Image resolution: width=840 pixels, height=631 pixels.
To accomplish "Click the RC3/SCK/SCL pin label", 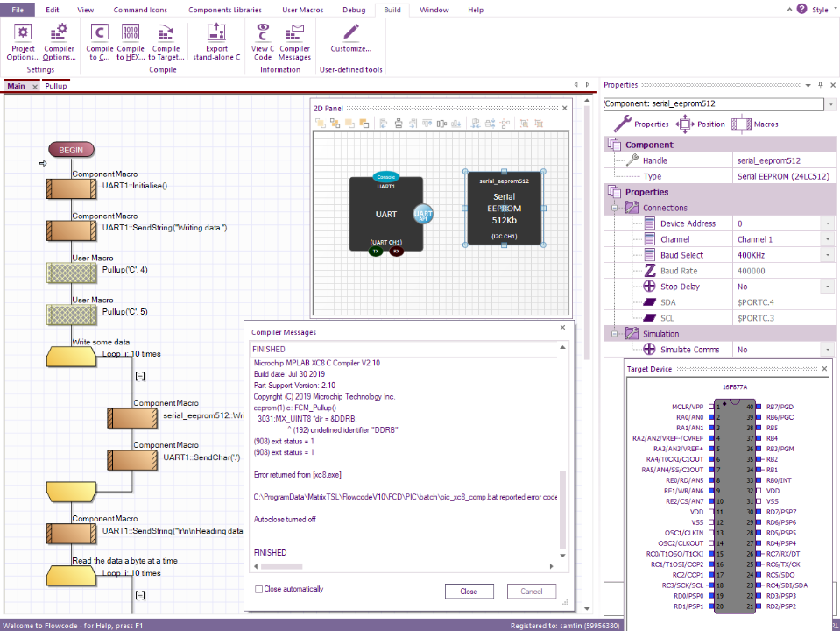I will [682, 585].
